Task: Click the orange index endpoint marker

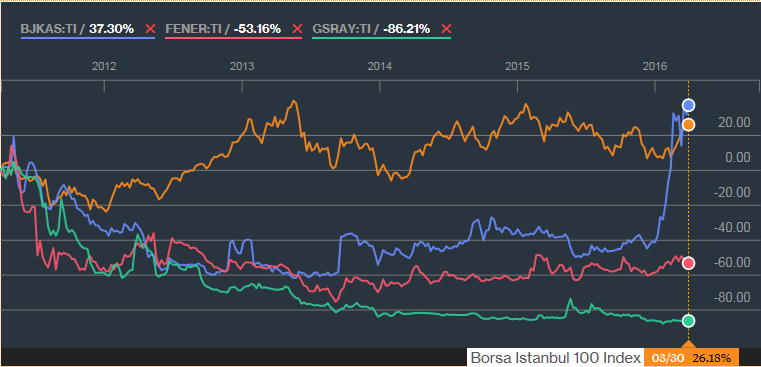Action: click(x=688, y=125)
